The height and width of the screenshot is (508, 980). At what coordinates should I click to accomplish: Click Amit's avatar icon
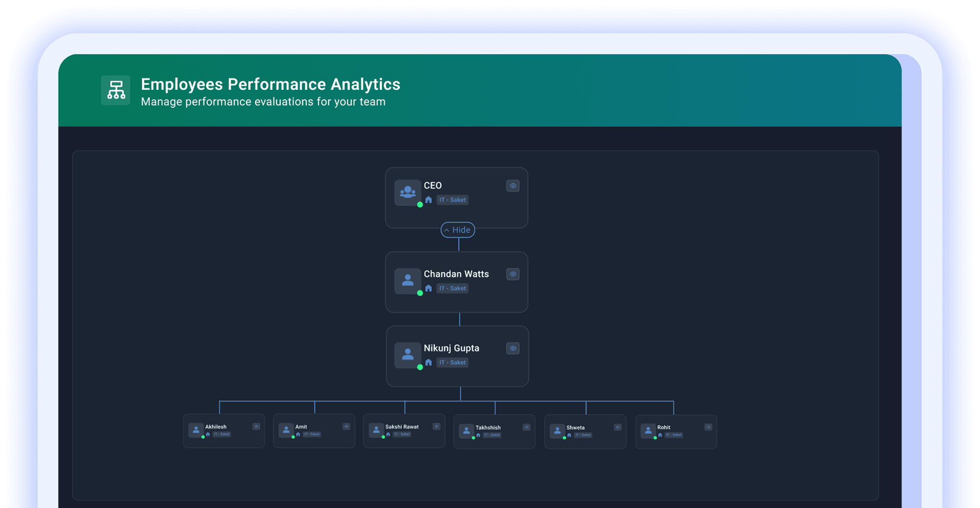[286, 430]
